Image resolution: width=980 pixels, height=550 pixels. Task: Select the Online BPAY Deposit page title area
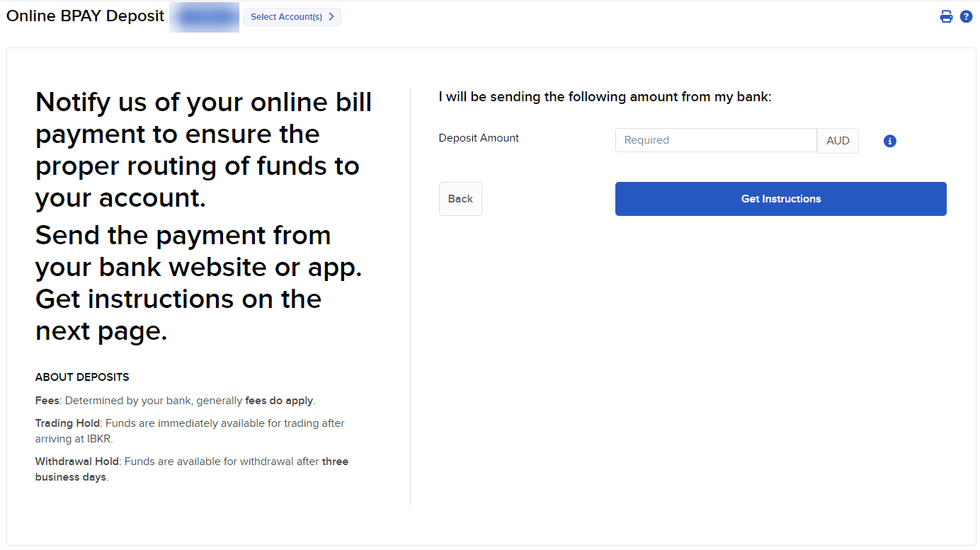tap(85, 16)
